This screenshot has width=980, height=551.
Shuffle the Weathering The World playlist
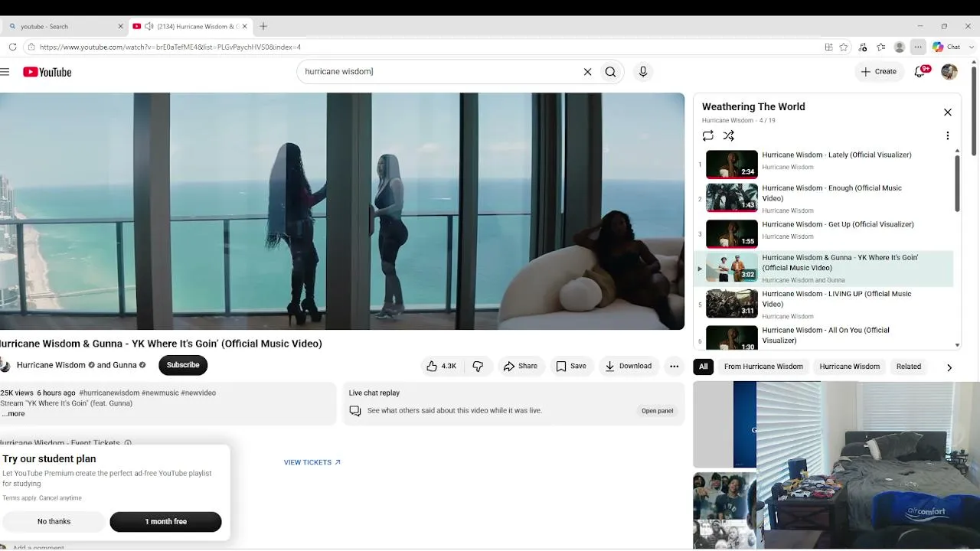pyautogui.click(x=729, y=135)
